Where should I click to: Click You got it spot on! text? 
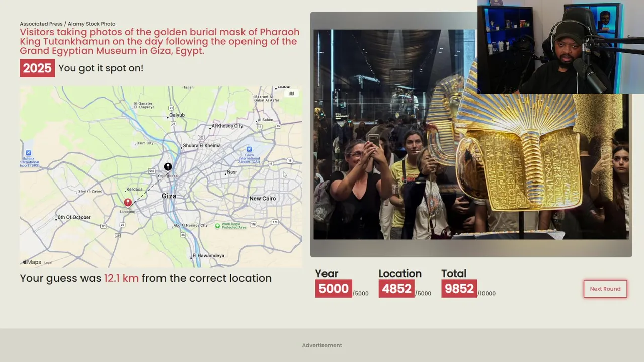tap(101, 68)
